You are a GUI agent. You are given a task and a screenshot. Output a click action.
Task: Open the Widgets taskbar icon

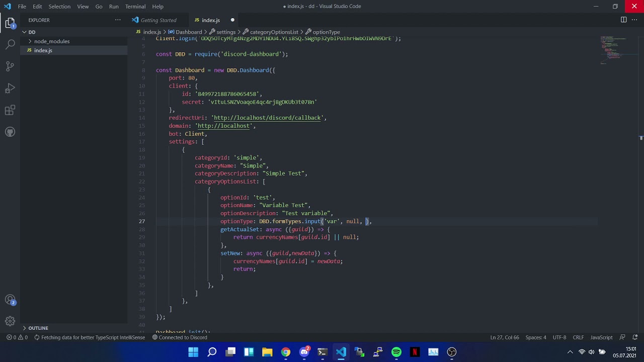coord(249,352)
